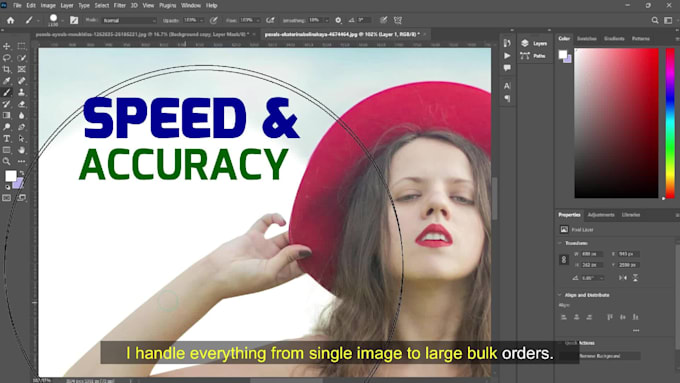Open the Plugins menu
Screen dimensions: 680x383
pyautogui.click(x=167, y=6)
